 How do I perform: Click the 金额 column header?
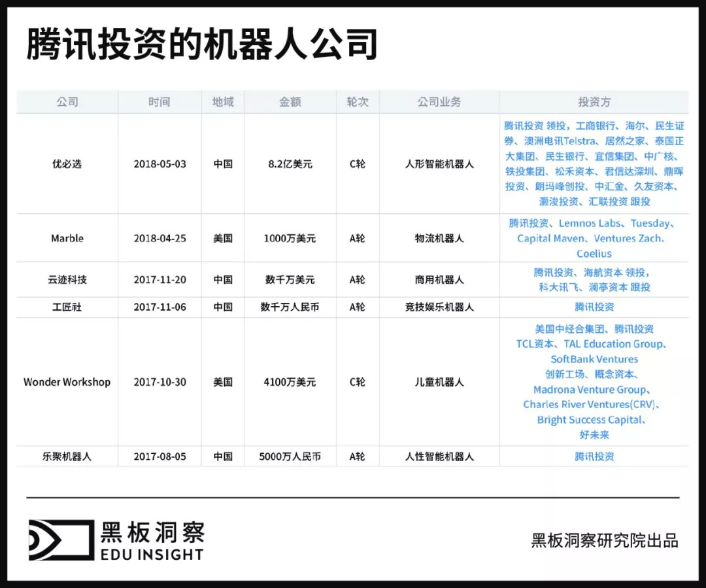click(290, 102)
